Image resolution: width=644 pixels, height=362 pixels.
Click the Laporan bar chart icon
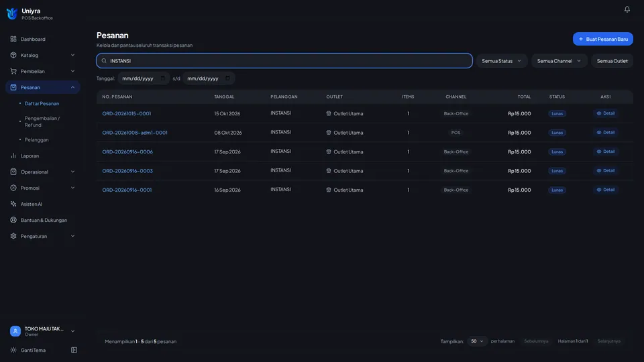(13, 156)
